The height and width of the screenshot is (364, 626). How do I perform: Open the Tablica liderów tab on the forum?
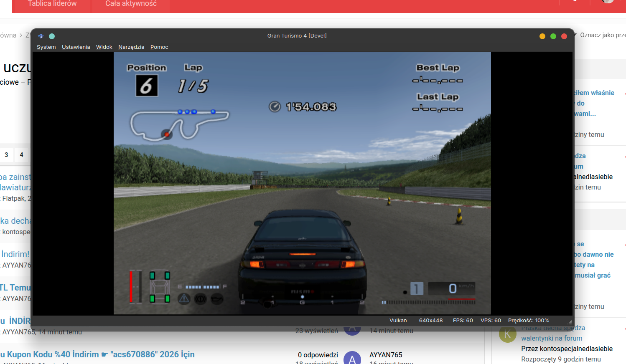click(52, 4)
